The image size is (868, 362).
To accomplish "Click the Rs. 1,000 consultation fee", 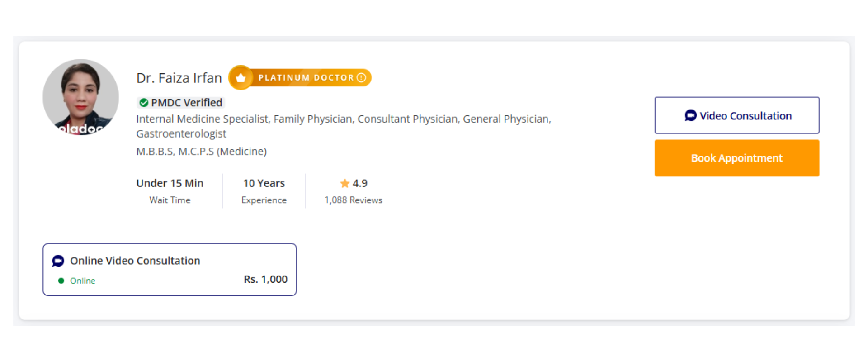I will [265, 280].
